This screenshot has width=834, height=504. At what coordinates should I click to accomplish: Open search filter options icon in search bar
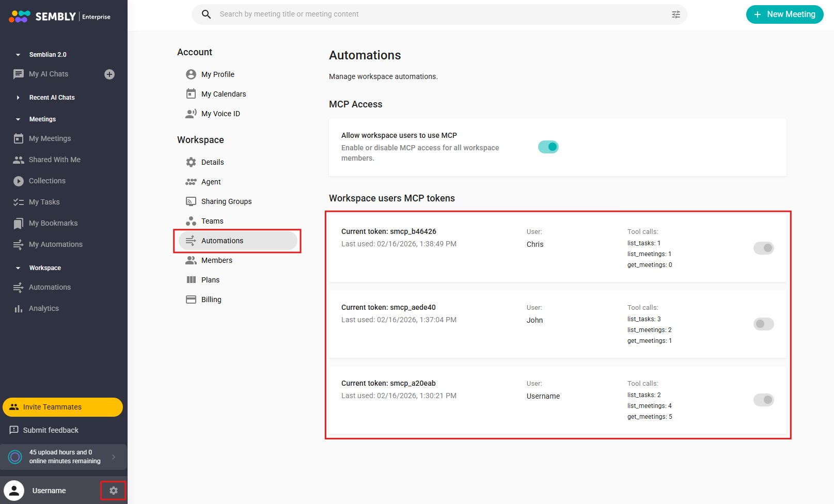(675, 14)
